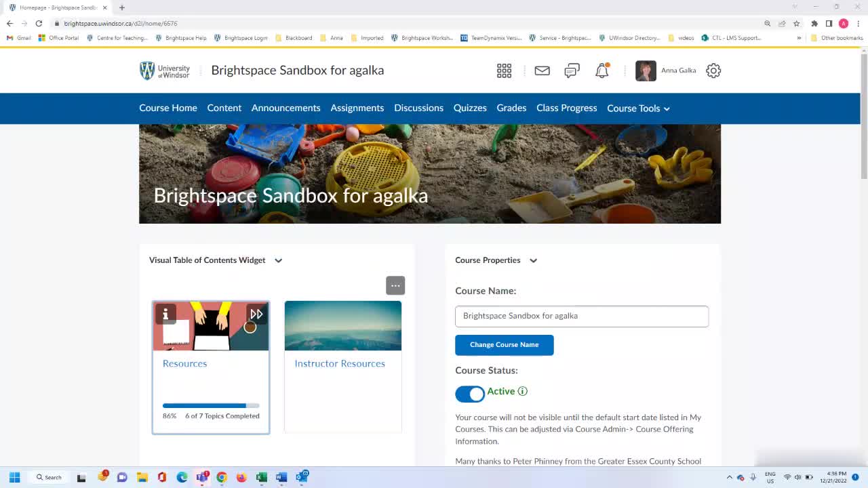Click Course Status info icon
The width and height of the screenshot is (868, 488).
(522, 391)
